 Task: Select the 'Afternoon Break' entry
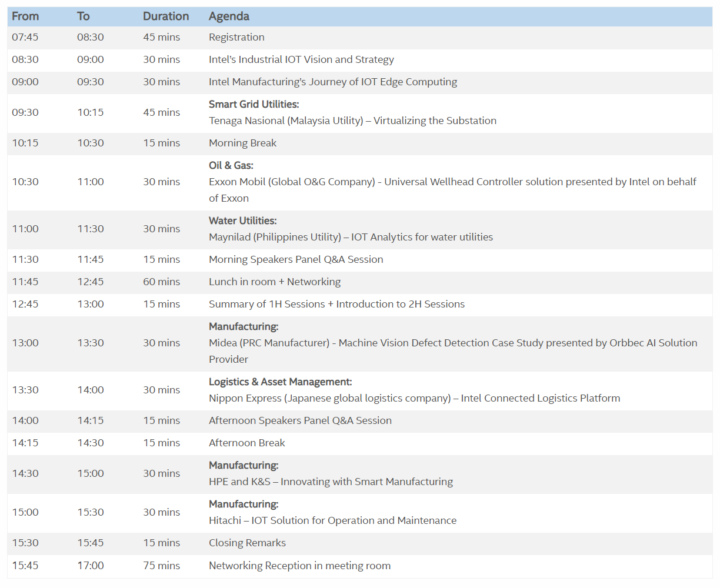[247, 443]
